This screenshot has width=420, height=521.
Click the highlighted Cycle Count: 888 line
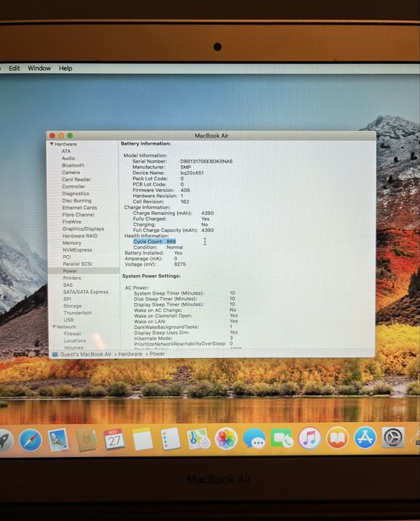pyautogui.click(x=155, y=242)
